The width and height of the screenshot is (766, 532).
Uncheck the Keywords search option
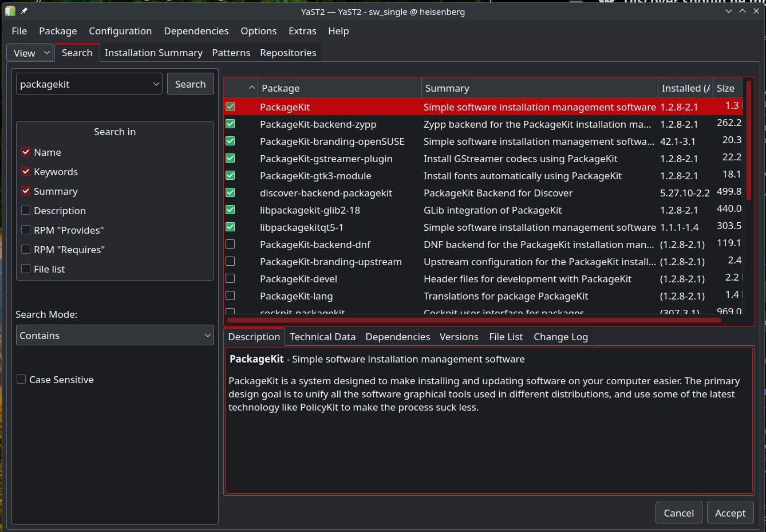tap(26, 172)
